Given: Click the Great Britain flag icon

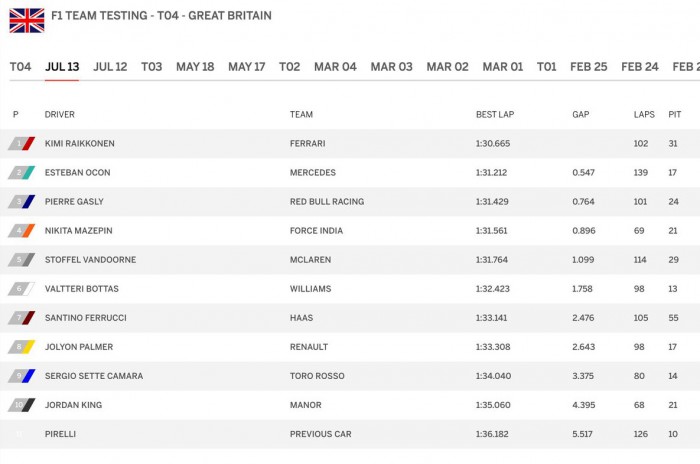Looking at the screenshot, I should [27, 19].
